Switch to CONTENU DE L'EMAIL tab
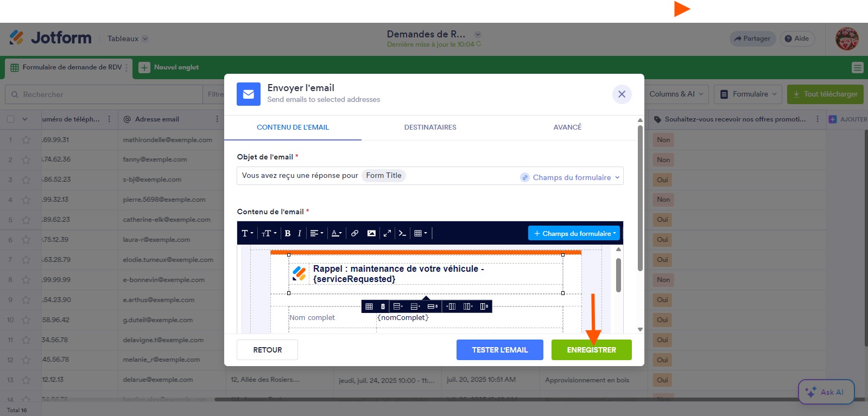This screenshot has height=416, width=868. coord(293,127)
